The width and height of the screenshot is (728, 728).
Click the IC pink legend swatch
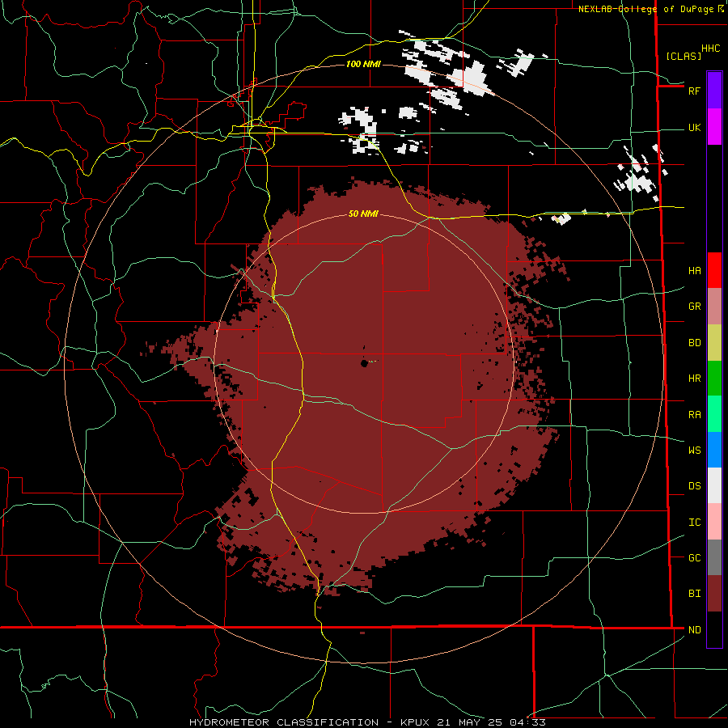(714, 522)
